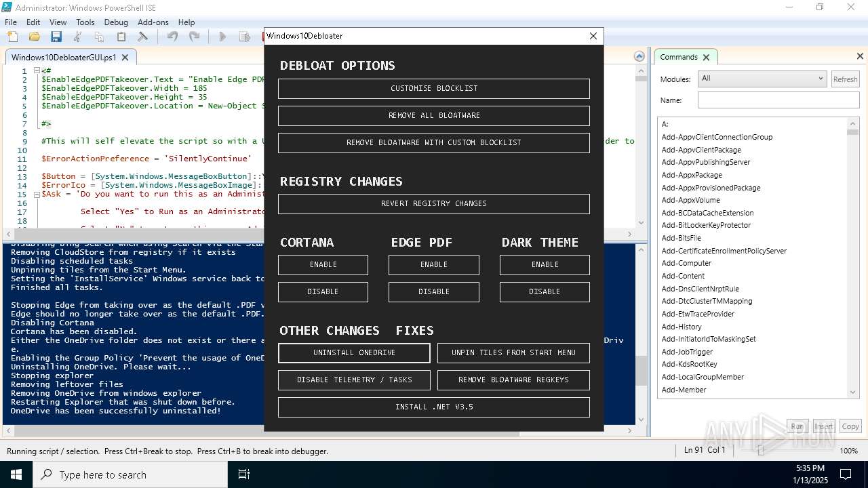The width and height of the screenshot is (868, 488).
Task: Select Add-AppvClientPackage in the commands list
Action: (701, 150)
